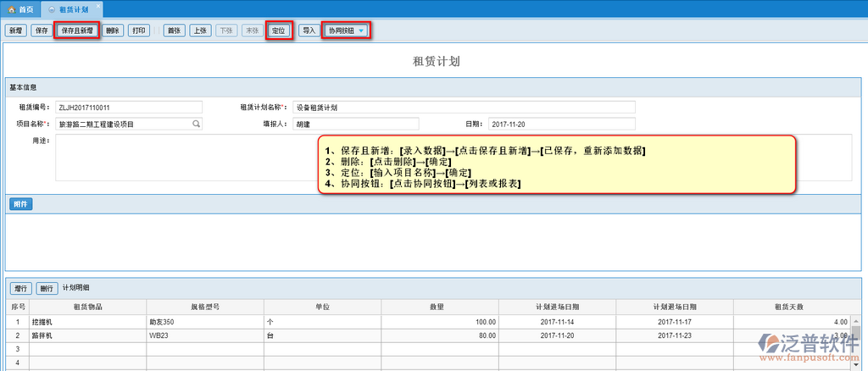This screenshot has width=868, height=371.
Task: Expand the 协同按钮 dropdown
Action: tap(346, 30)
